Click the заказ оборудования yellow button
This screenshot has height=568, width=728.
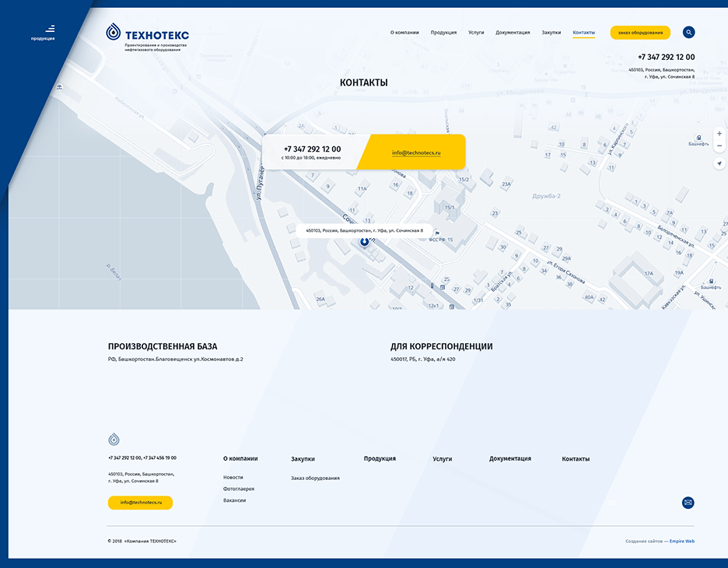[640, 33]
